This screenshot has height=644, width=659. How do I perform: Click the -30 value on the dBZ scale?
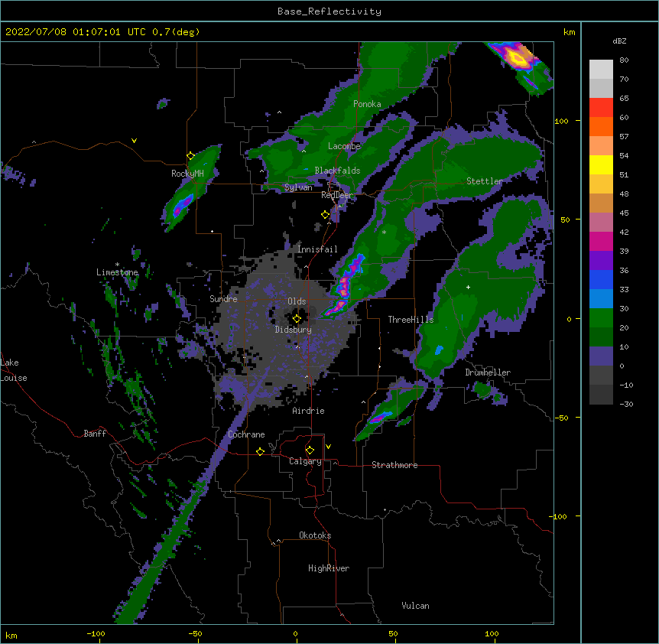coord(626,405)
